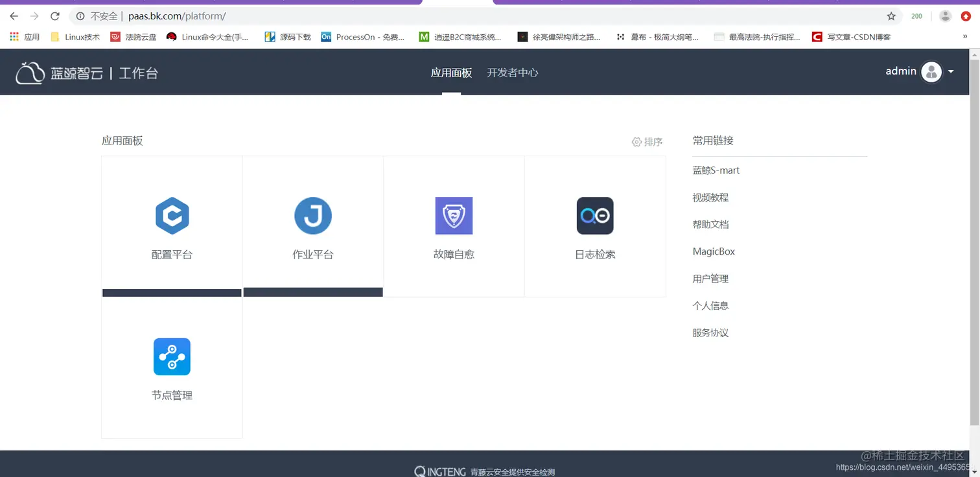Select the 应用面板 navigation tab

coord(451,73)
